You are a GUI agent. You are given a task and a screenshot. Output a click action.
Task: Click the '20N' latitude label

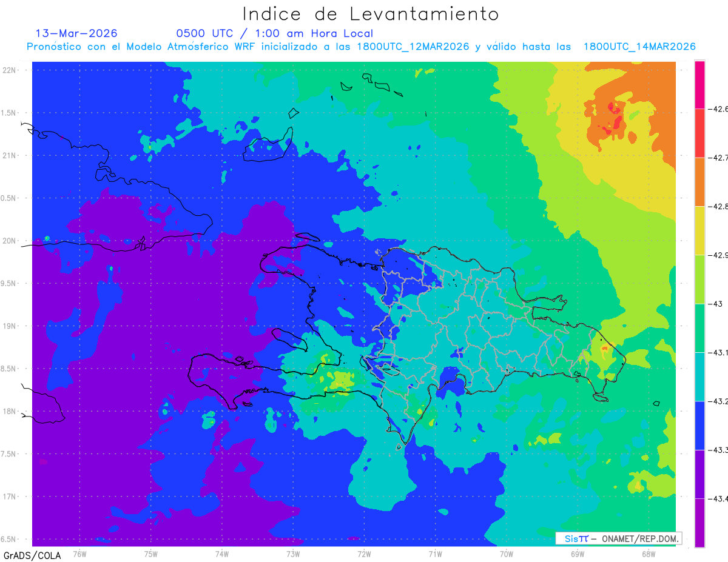[9, 241]
